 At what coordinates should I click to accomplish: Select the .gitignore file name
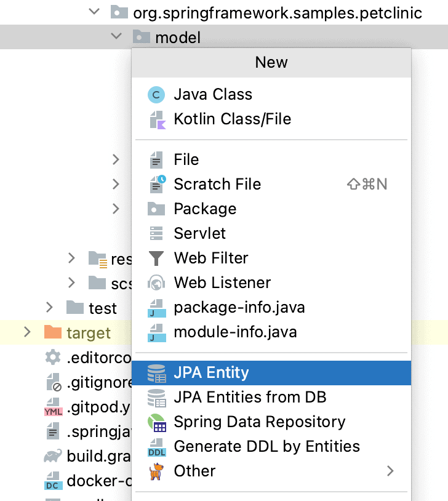99,382
